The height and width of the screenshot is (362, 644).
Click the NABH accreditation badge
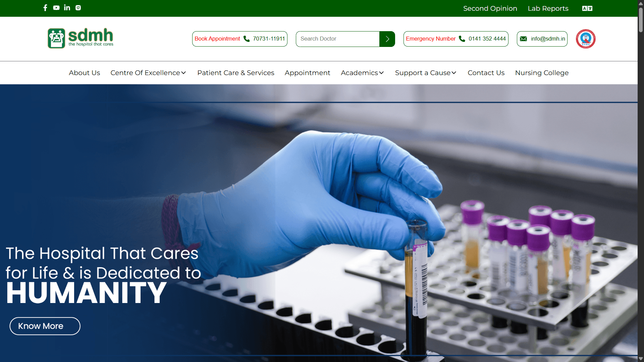coord(586,39)
